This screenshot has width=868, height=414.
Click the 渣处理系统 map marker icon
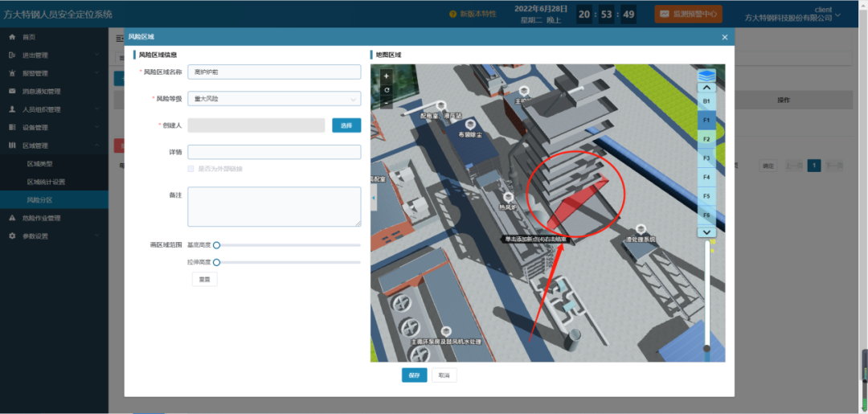tap(641, 229)
